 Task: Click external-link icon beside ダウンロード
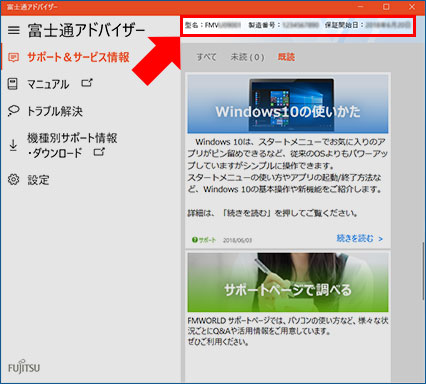(x=99, y=152)
